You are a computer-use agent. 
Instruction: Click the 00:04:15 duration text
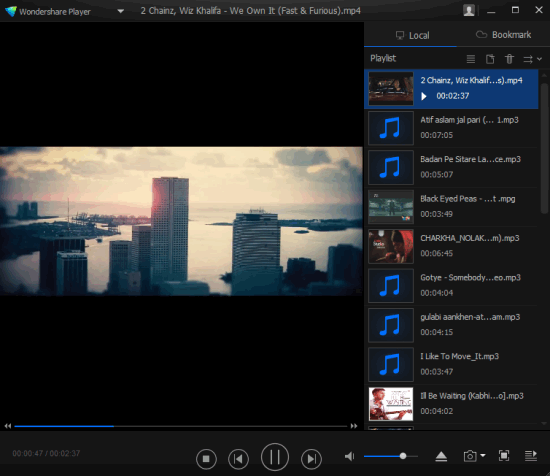point(436,332)
